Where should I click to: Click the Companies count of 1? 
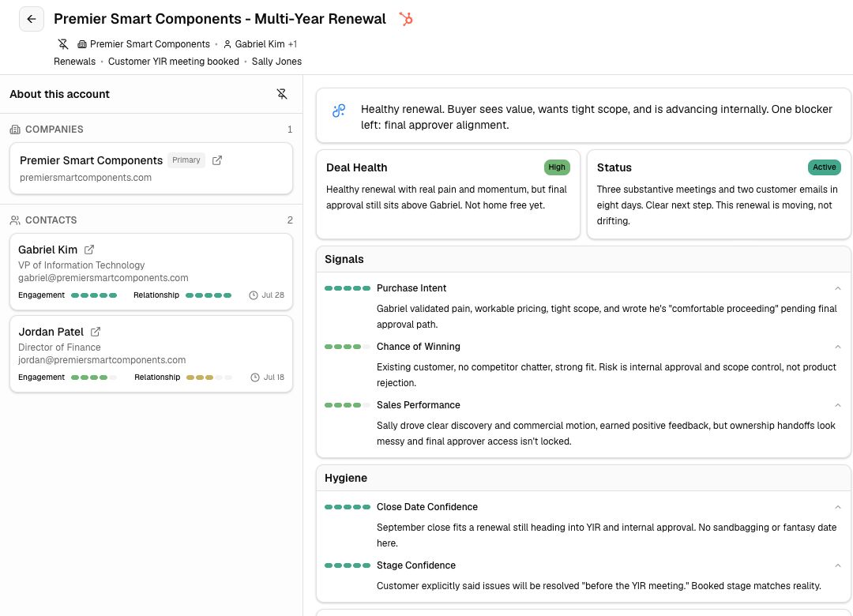click(x=290, y=130)
